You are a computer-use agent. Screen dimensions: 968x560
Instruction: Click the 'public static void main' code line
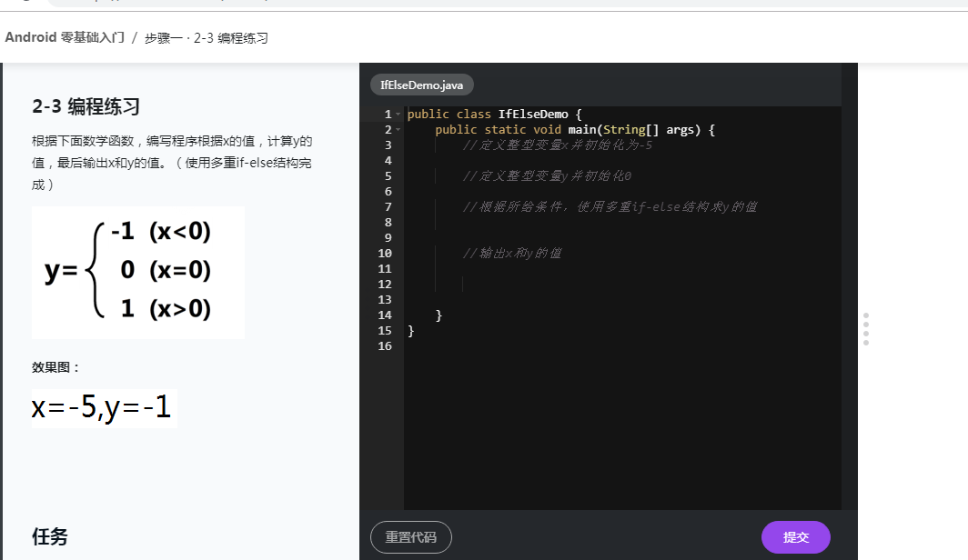[575, 129]
